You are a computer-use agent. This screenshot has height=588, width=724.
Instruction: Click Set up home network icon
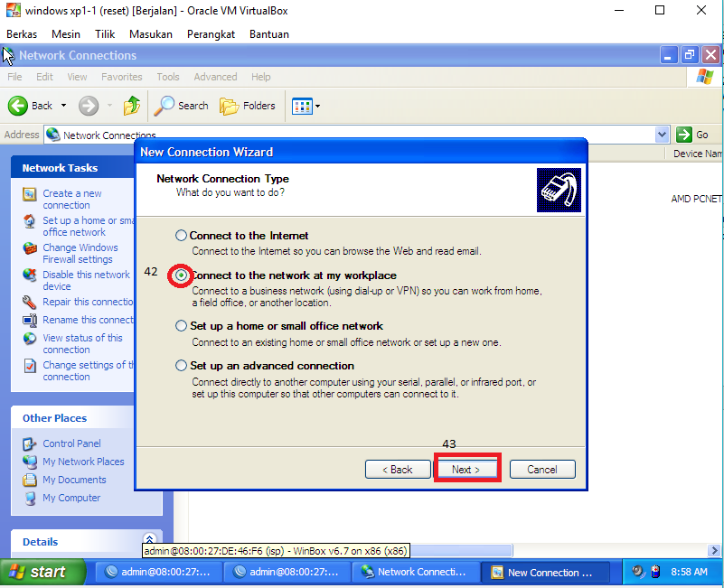pyautogui.click(x=30, y=221)
